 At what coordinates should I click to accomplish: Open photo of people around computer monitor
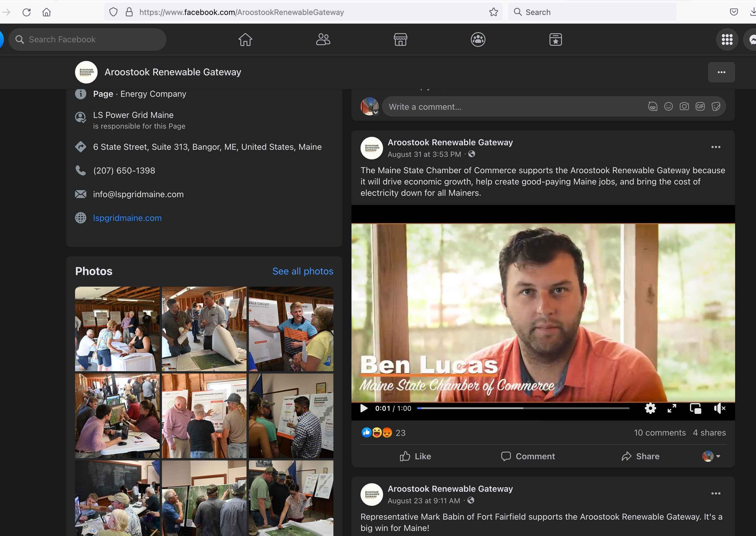(x=117, y=416)
